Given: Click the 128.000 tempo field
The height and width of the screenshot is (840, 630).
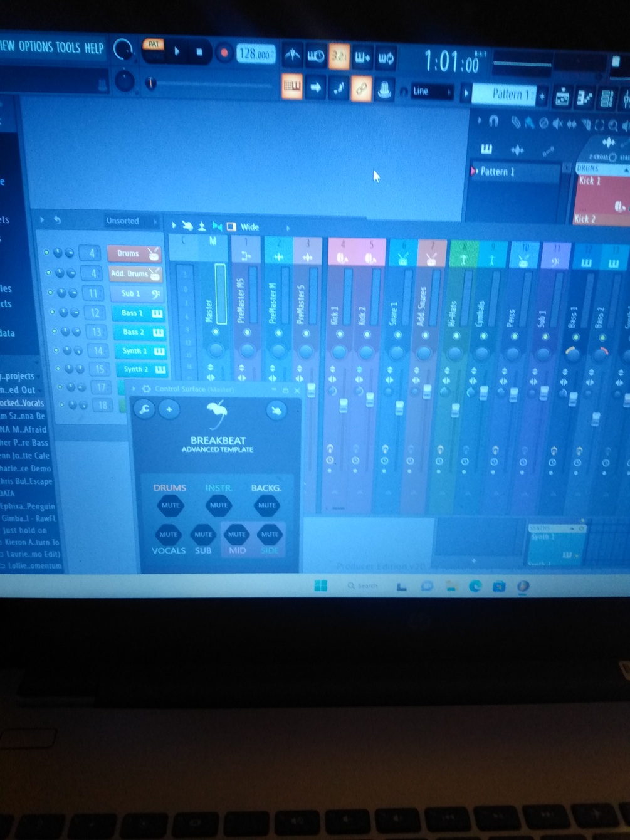Looking at the screenshot, I should click(x=255, y=54).
